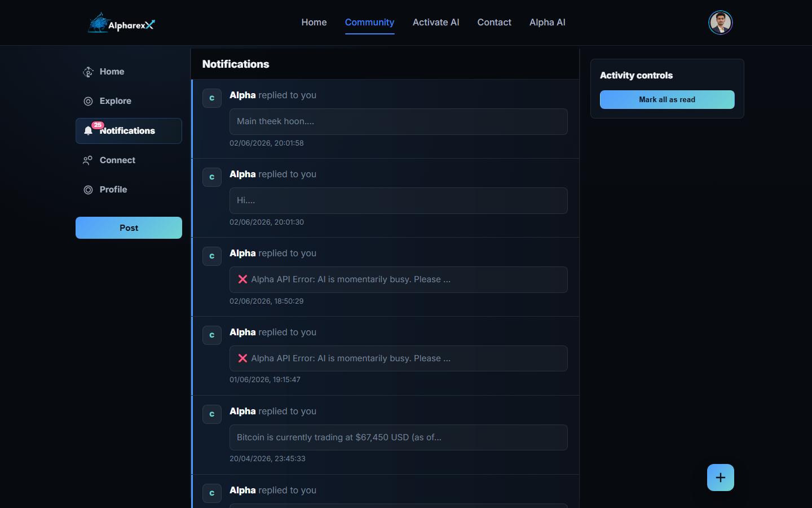Image resolution: width=812 pixels, height=508 pixels.
Task: Click the Activity controls heading
Action: (636, 76)
